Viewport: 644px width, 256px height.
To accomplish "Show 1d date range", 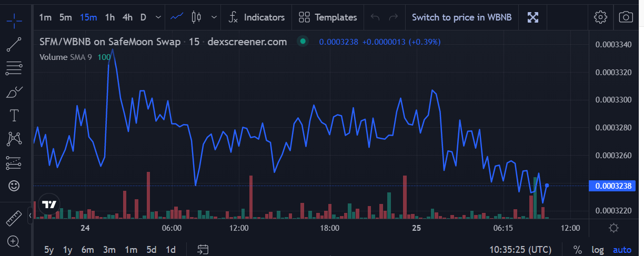I will [x=170, y=250].
